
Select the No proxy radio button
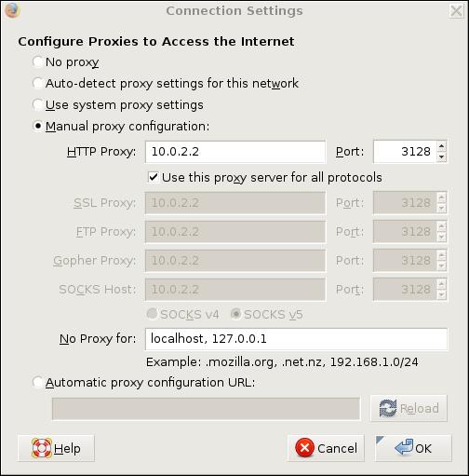(x=37, y=62)
